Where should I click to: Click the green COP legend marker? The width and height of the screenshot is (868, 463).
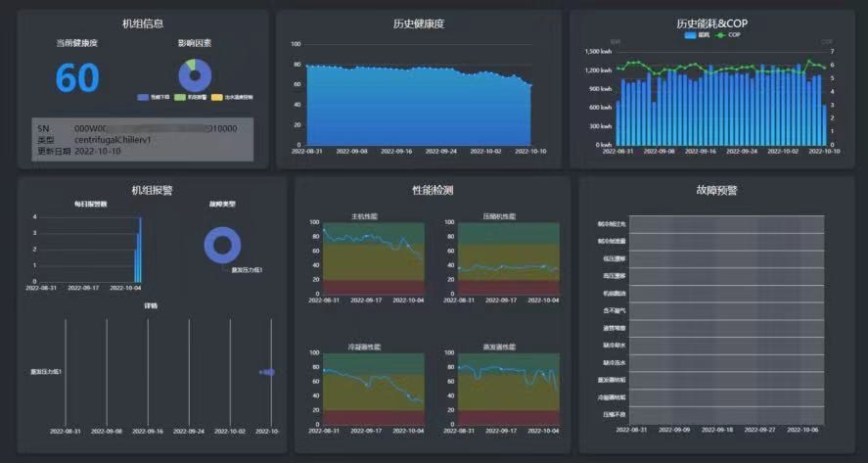(721, 34)
